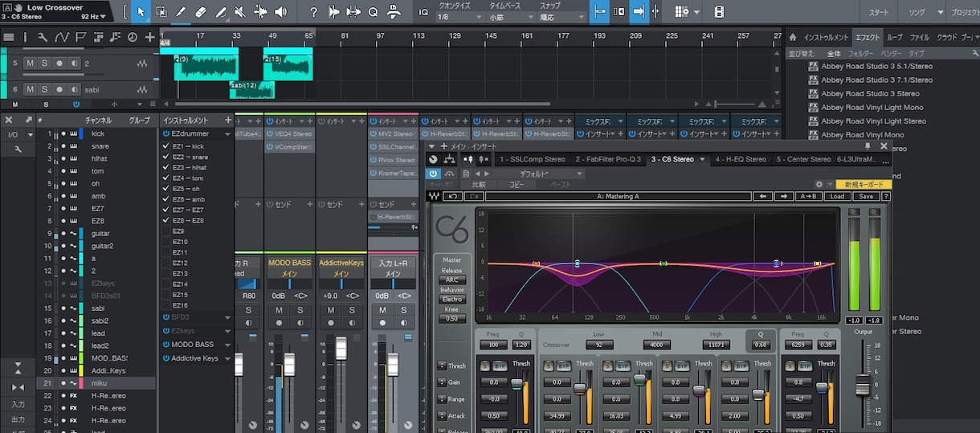
Task: Click the 'ARC' release mode button
Action: click(452, 280)
